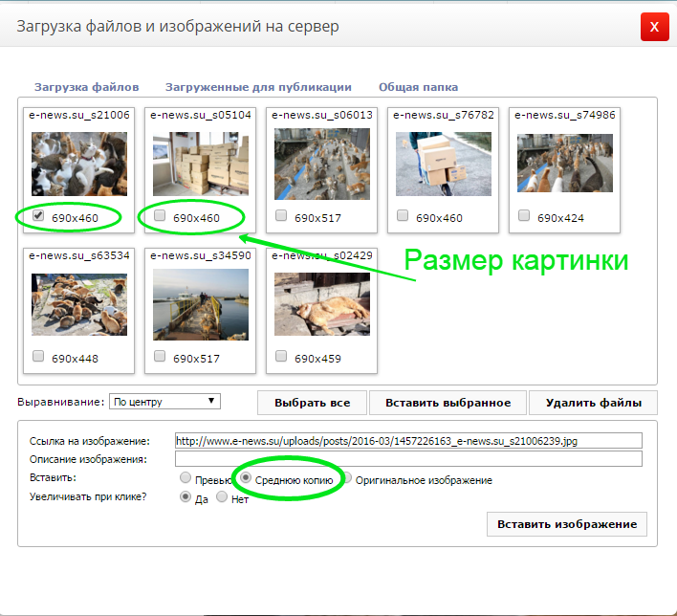Click the e-news.su_s05104 boxes thumbnail

coord(200,165)
